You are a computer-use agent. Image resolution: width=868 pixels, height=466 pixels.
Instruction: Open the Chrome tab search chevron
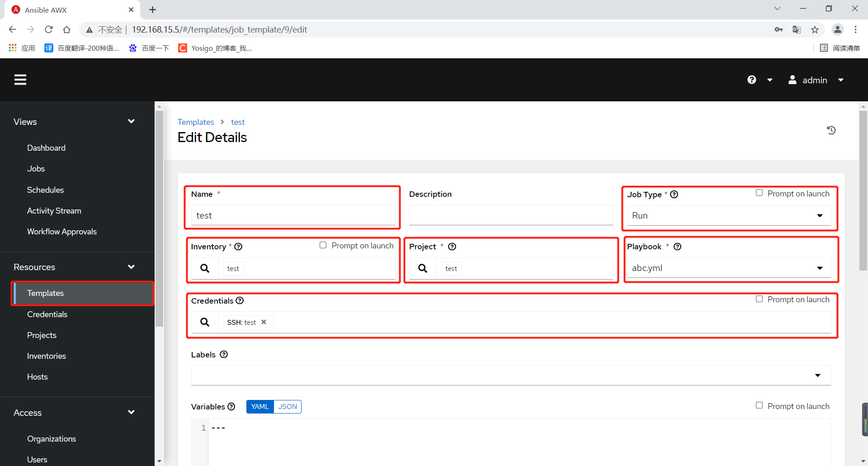click(777, 9)
